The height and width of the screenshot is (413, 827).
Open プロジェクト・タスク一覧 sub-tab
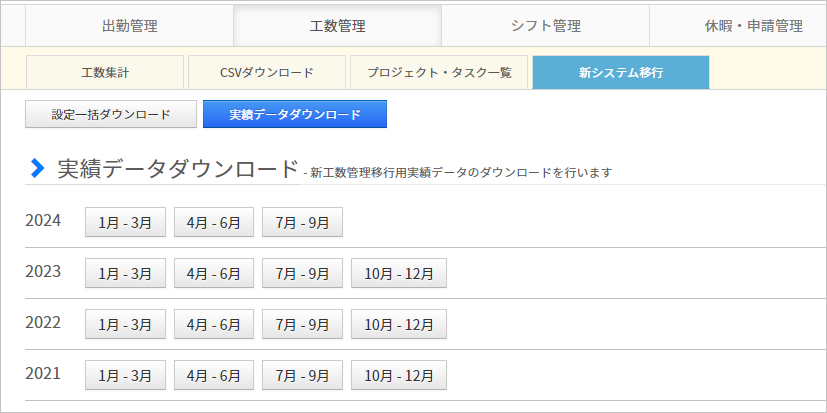[439, 72]
